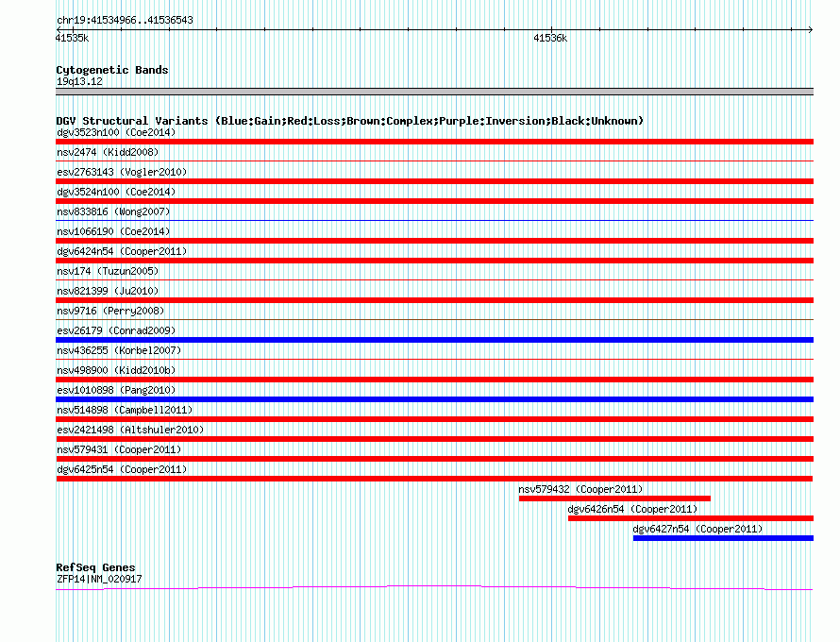
Task: Open the dgv6425n54 (Cooper2011) variant label
Action: (122, 469)
